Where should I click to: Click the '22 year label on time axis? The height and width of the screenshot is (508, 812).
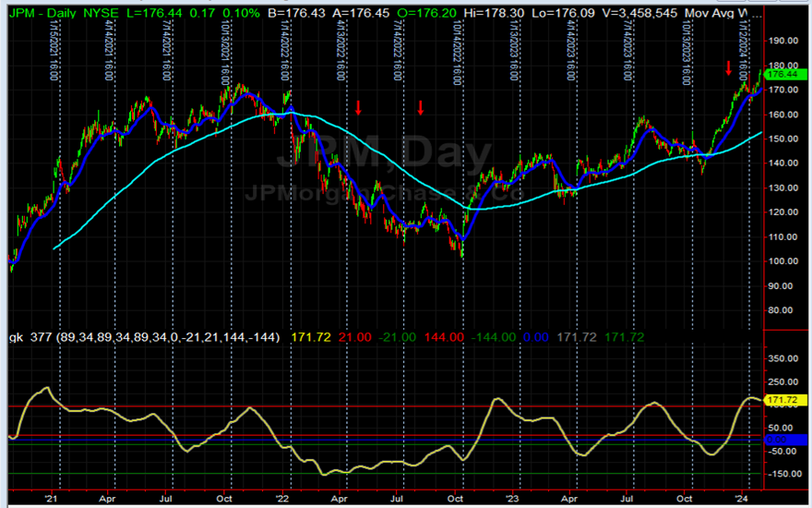click(x=282, y=499)
